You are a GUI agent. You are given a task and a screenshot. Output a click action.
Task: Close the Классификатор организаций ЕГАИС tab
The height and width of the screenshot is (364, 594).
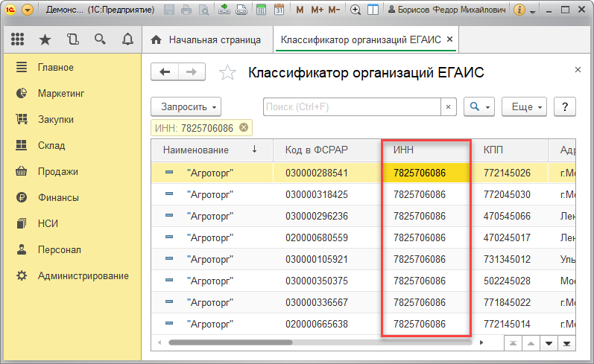click(449, 39)
